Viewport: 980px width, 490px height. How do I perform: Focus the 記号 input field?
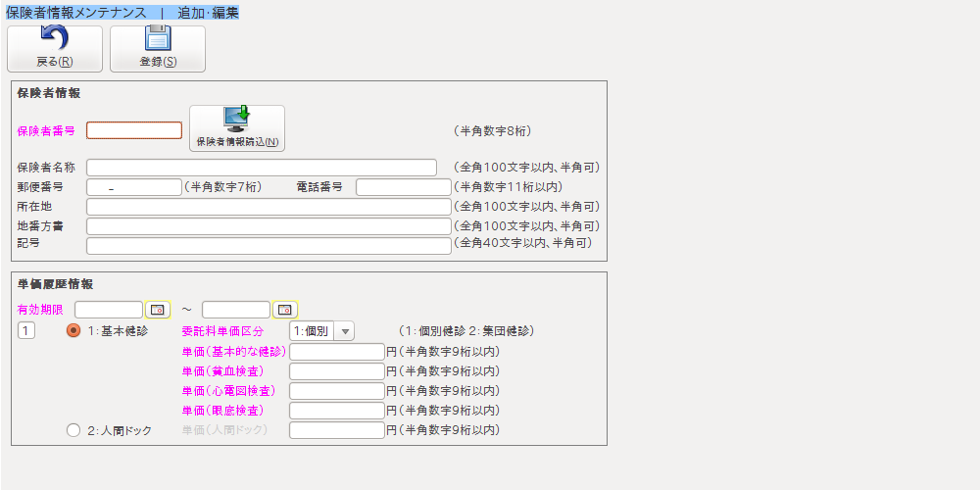(269, 246)
